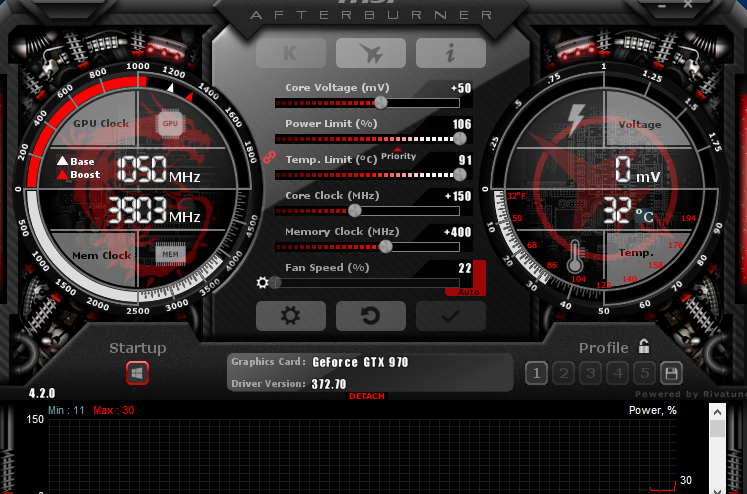
Task: Click the monitor graph scrollbar up arrow
Action: tap(717, 412)
